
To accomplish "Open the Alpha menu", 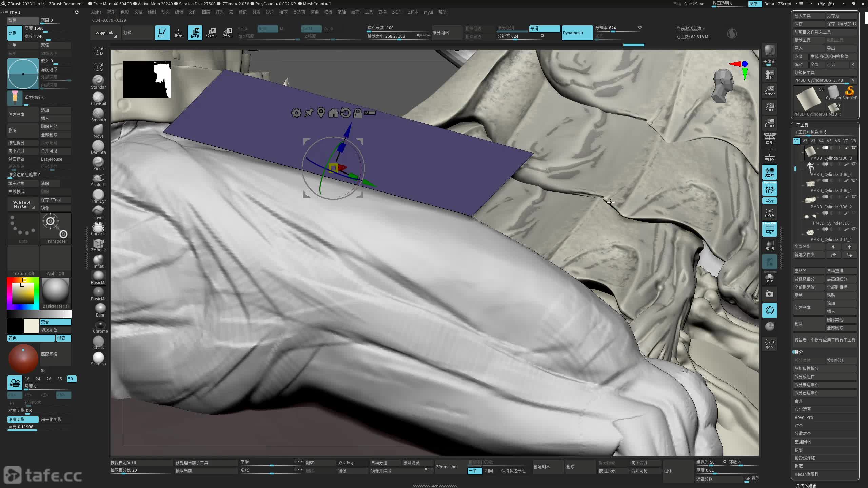I will pyautogui.click(x=96, y=12).
